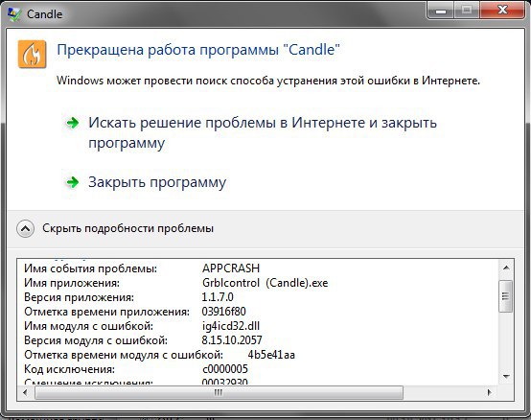Click label Имя модуля с ошибкой

89,326
